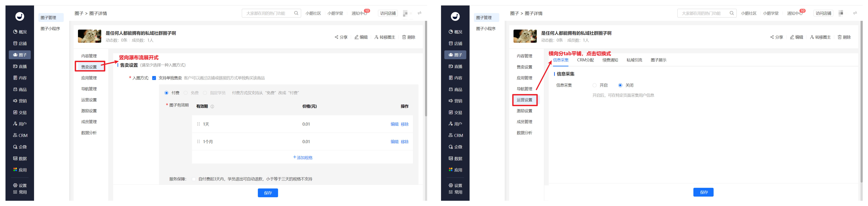868x206 pixels.
Task: Open 内容管理 in the left screenshot menu
Action: pyautogui.click(x=89, y=56)
